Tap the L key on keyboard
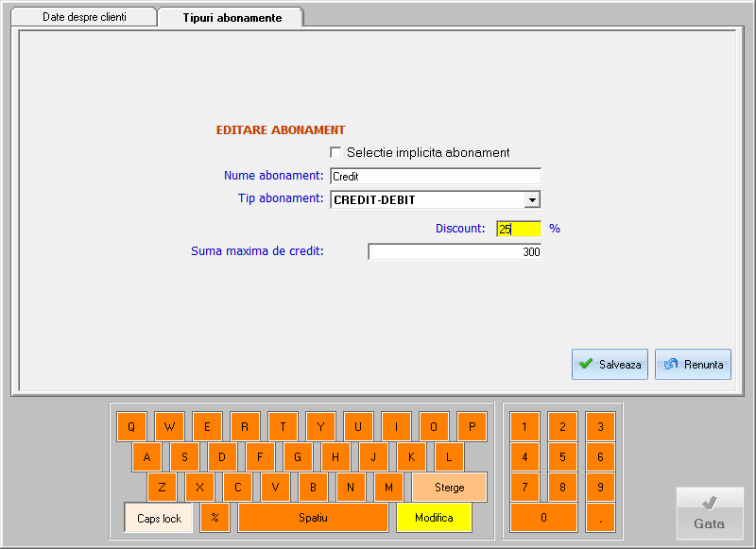The image size is (756, 549). (449, 457)
